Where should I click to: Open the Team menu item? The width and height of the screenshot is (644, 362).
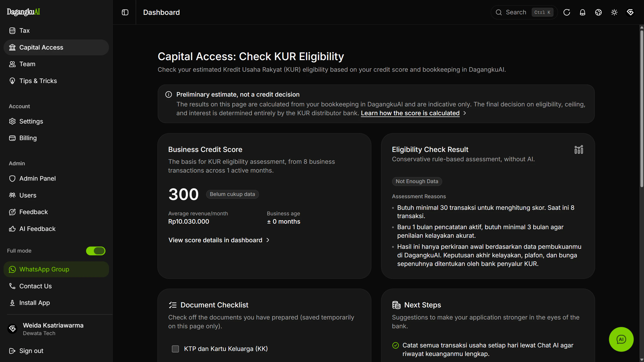coord(56,64)
